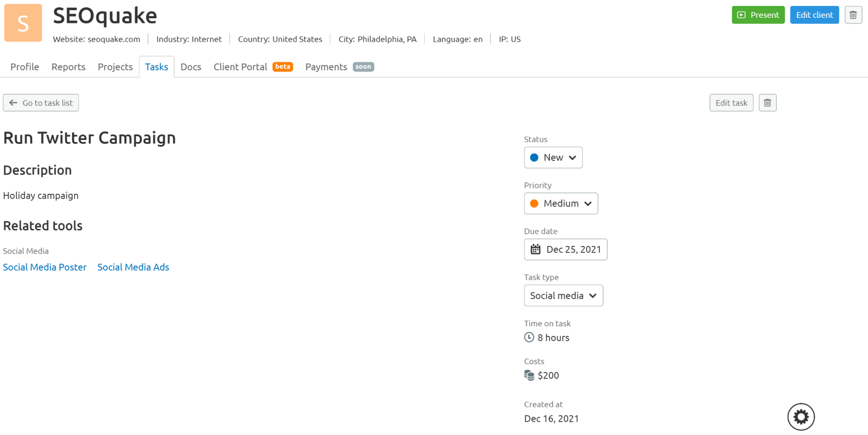Viewport: 868px width, 435px height.
Task: Go back to task list
Action: [41, 103]
